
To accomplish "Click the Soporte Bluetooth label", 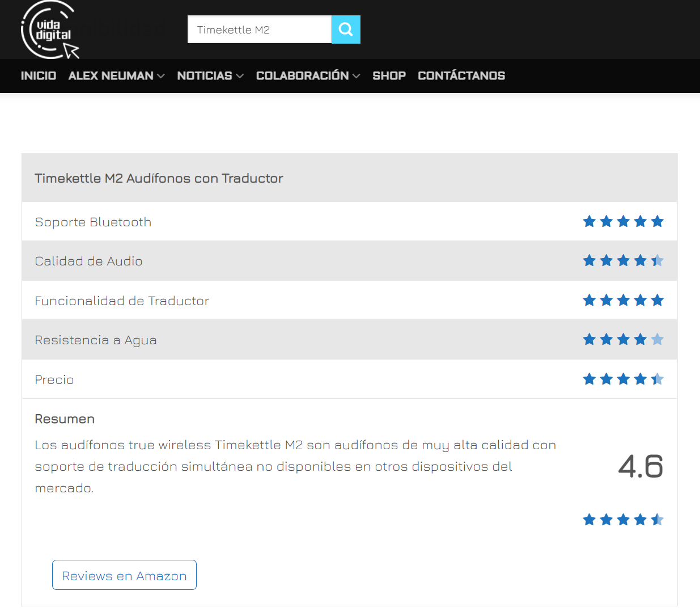I will click(x=93, y=222).
